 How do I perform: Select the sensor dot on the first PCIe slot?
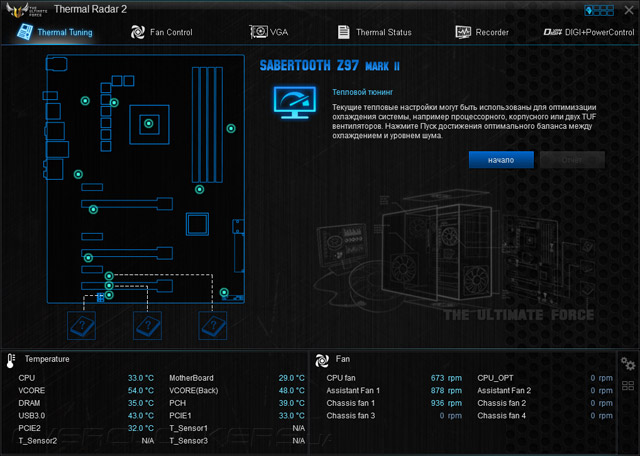click(x=93, y=210)
